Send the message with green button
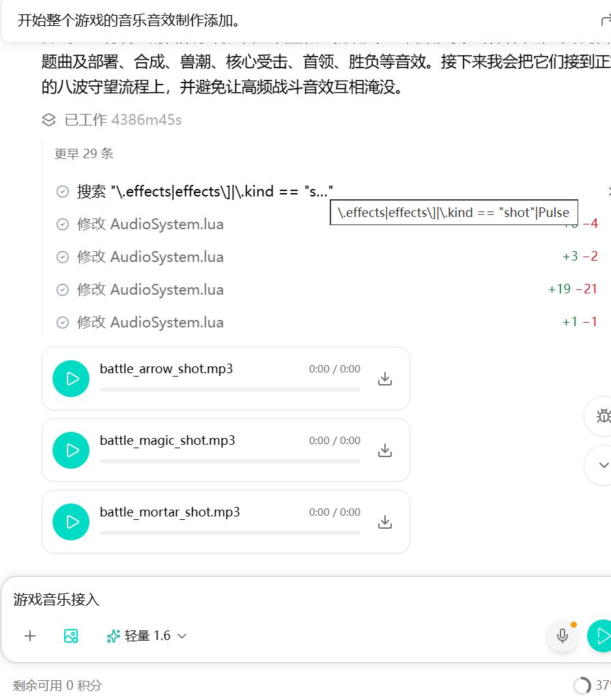Viewport: 611px width, 700px height. pyautogui.click(x=600, y=636)
